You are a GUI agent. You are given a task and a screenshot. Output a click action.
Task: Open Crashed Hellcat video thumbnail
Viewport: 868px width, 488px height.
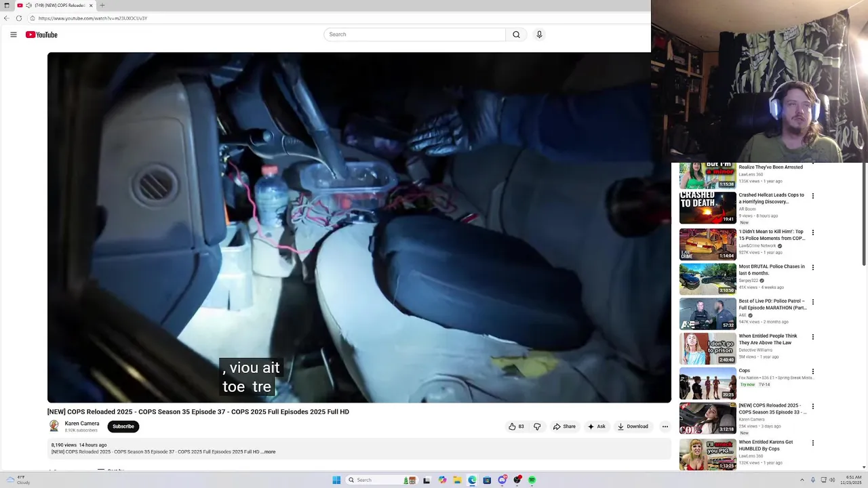(x=708, y=208)
